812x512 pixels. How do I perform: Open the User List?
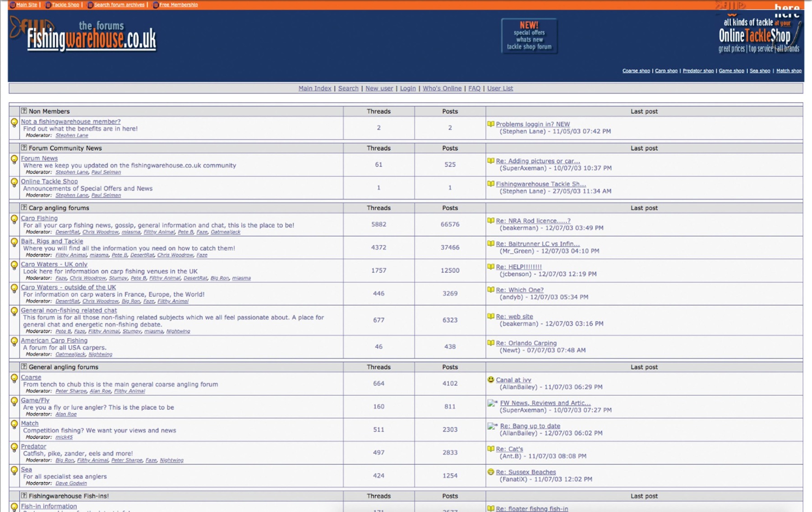[x=500, y=88]
